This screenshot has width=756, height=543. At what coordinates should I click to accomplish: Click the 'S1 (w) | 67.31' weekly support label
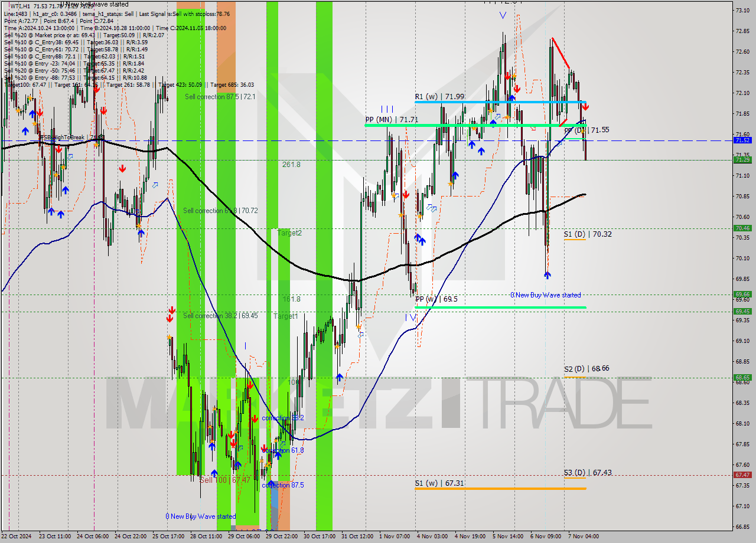click(x=439, y=483)
